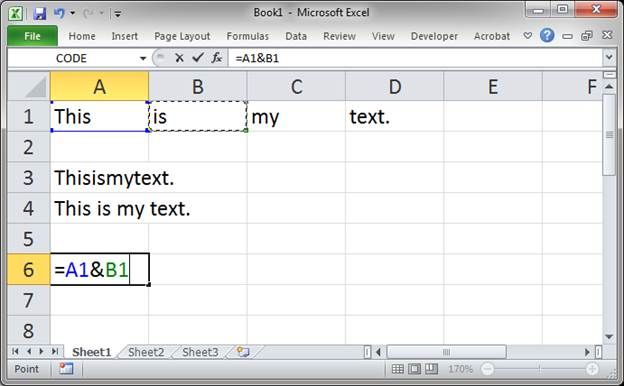Open the Data ribbon tab

click(296, 36)
